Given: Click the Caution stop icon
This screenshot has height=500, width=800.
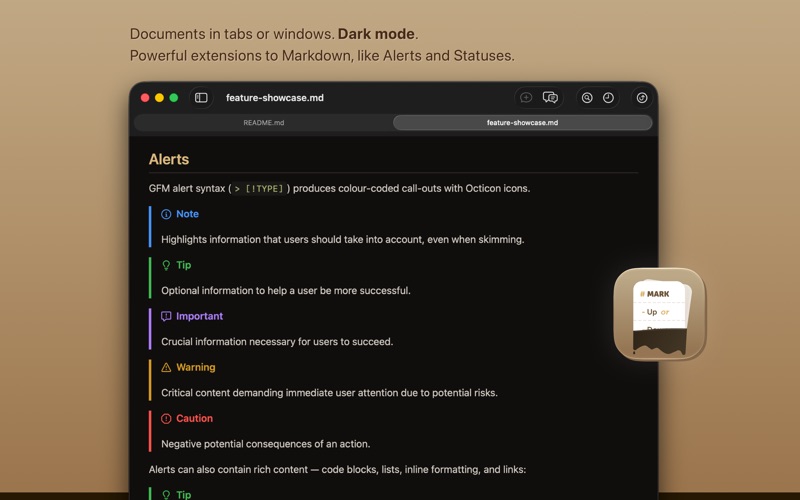Looking at the screenshot, I should (x=166, y=418).
